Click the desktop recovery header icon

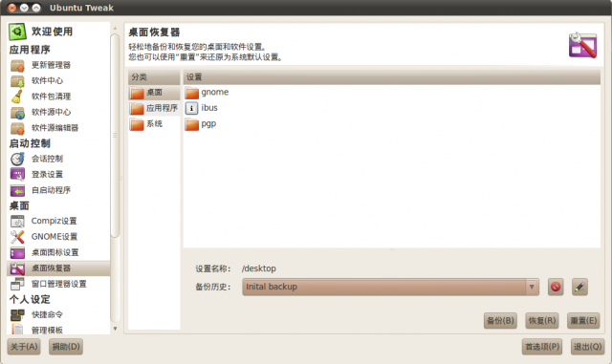582,45
